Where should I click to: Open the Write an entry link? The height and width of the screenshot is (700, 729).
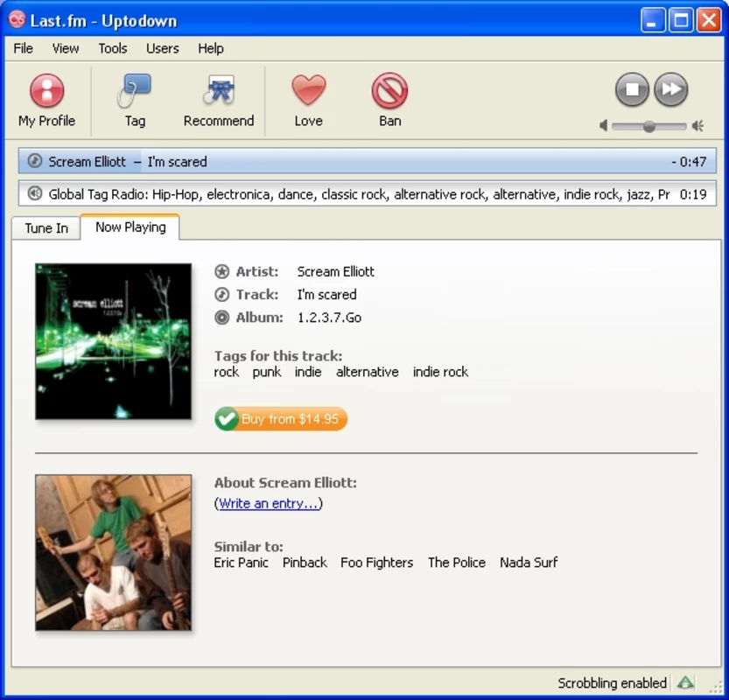pyautogui.click(x=269, y=503)
